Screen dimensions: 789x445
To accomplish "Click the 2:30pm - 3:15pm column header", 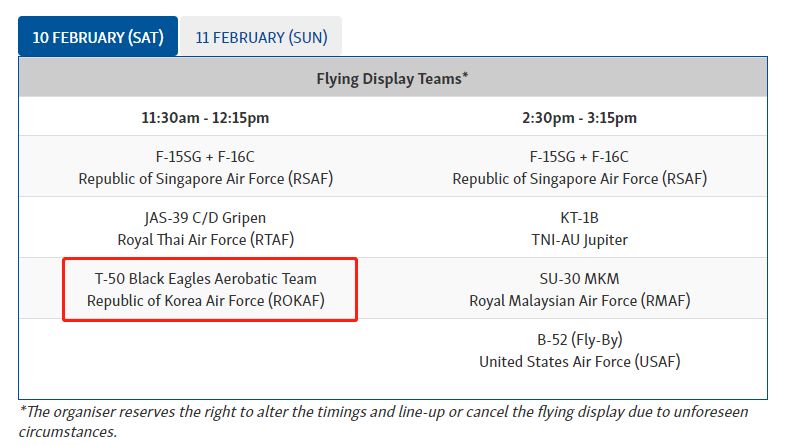I will 579,118.
